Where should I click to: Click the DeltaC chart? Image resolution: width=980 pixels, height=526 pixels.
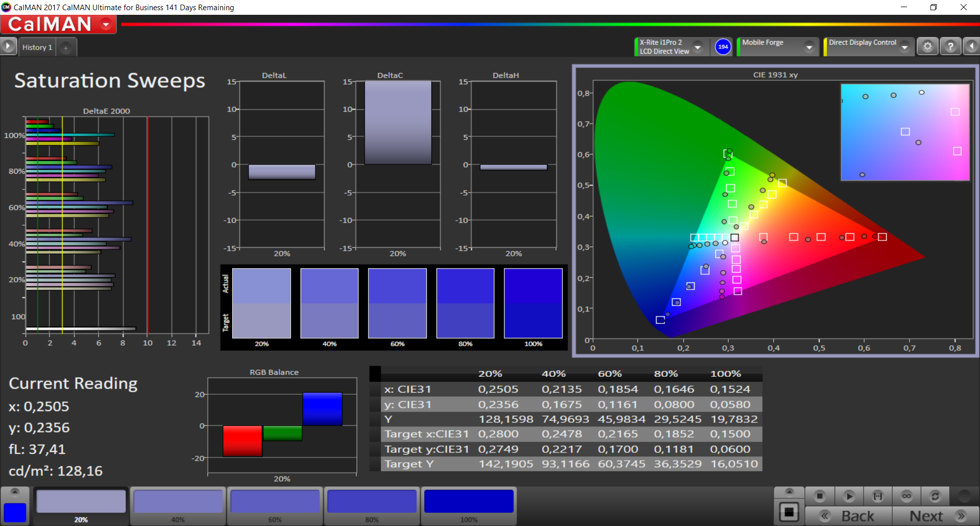pos(398,164)
